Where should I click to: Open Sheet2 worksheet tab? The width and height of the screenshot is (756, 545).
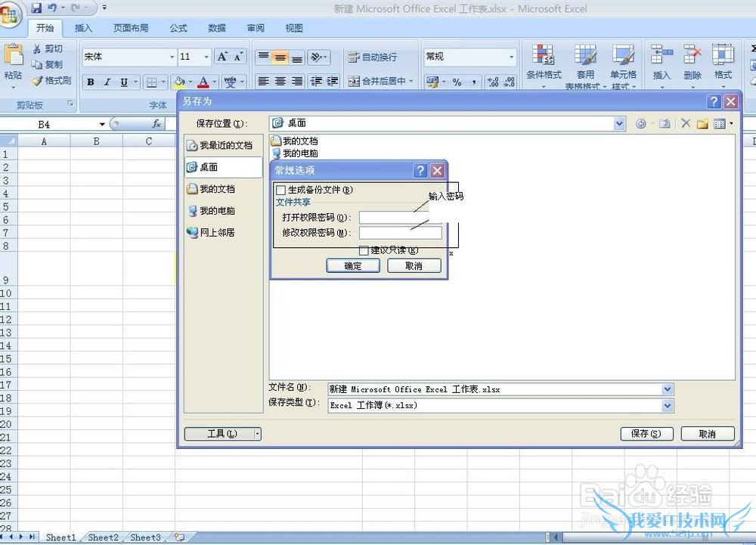(103, 537)
